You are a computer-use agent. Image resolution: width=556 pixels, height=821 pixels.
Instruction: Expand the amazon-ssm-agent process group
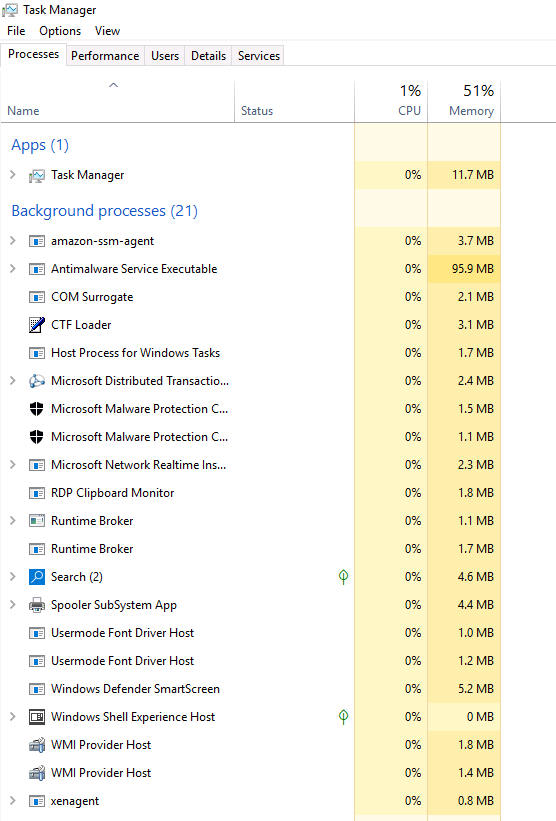[13, 241]
